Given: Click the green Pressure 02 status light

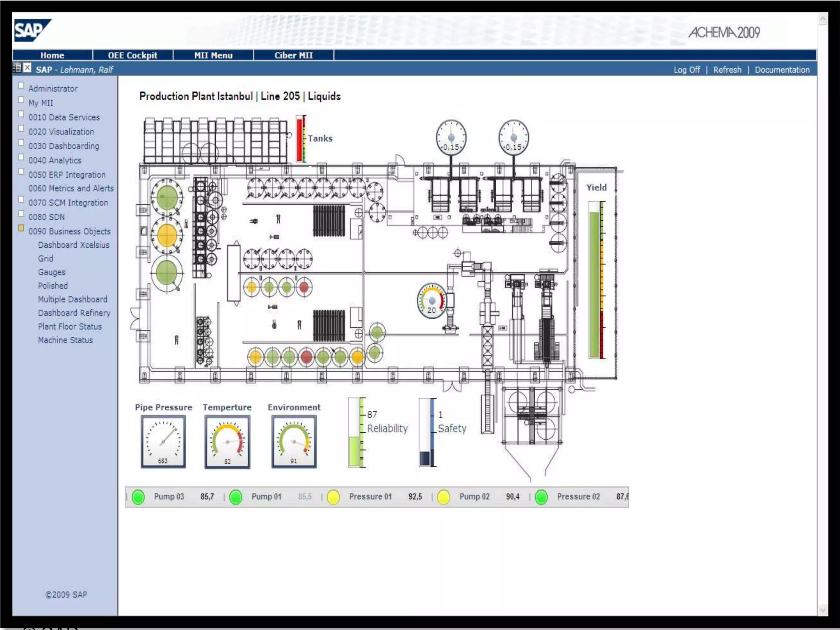Looking at the screenshot, I should tap(541, 497).
